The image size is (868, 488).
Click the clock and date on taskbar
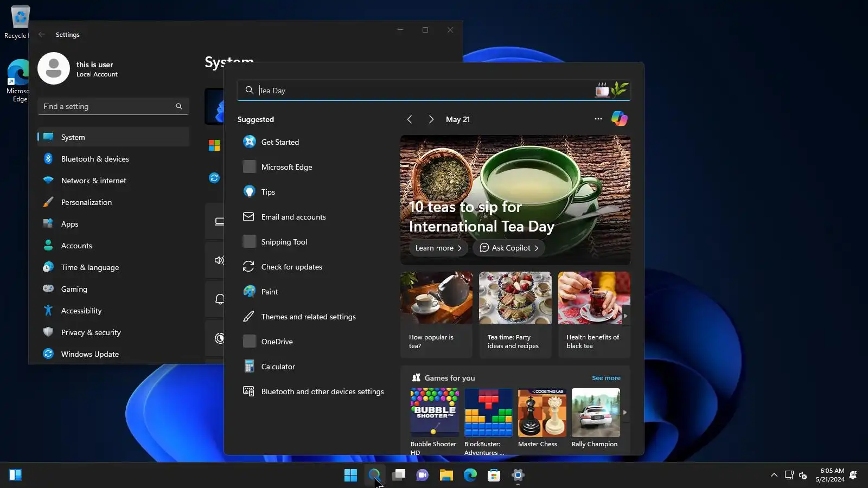pyautogui.click(x=830, y=475)
